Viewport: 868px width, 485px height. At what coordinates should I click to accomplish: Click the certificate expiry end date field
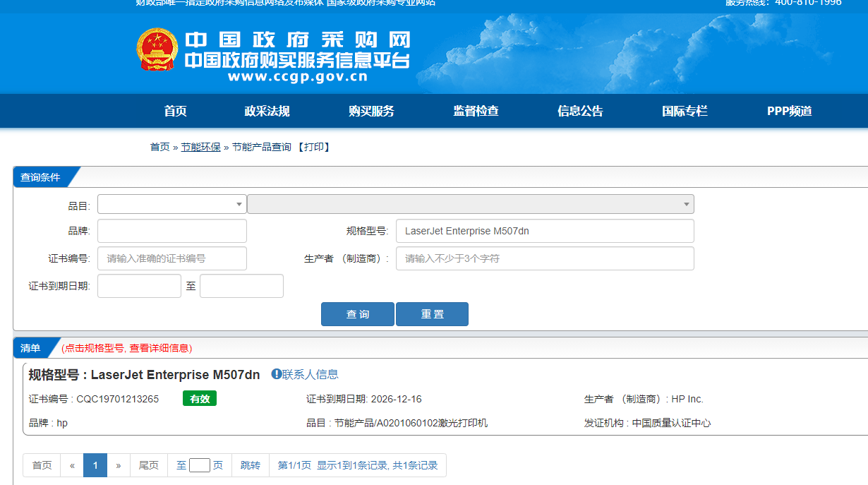[241, 286]
